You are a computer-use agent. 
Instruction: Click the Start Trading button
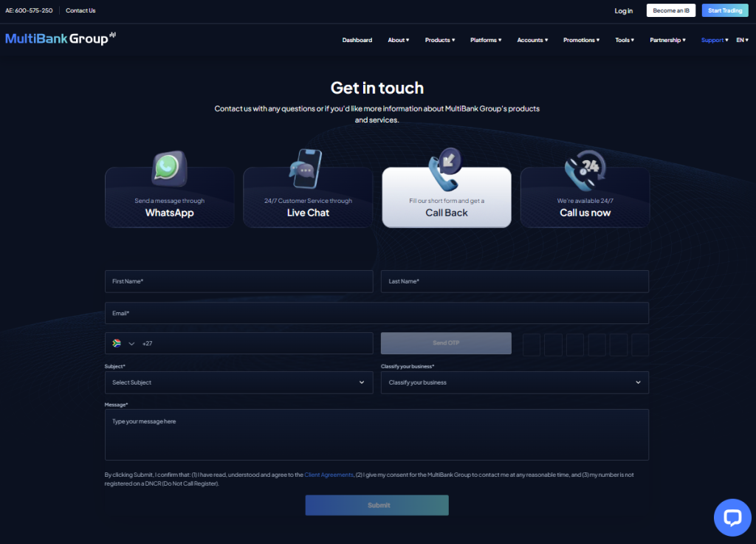(724, 10)
